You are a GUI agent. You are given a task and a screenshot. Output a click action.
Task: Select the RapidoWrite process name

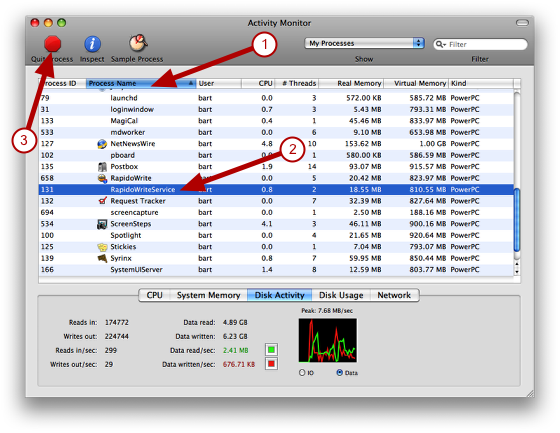131,178
